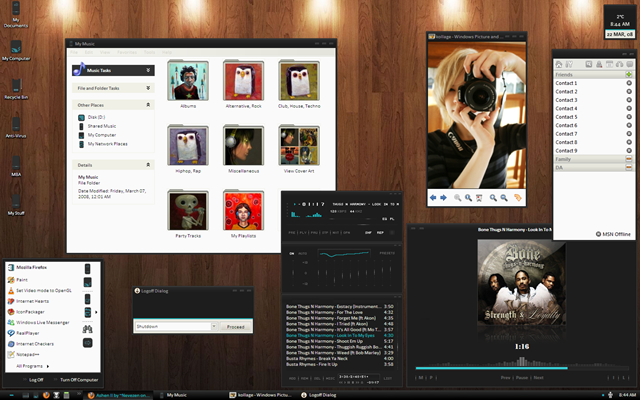
Task: Toggle repeat (REP) in the music player
Action: tap(381, 233)
